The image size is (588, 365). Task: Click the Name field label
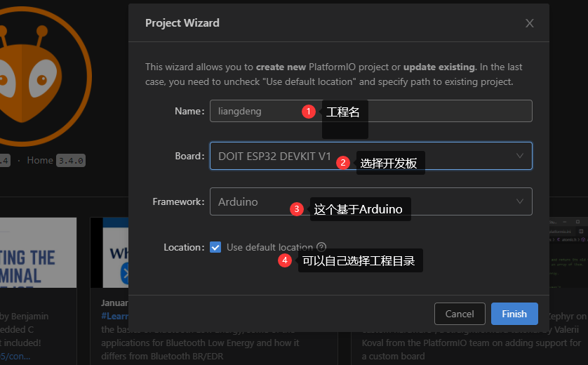pos(189,111)
